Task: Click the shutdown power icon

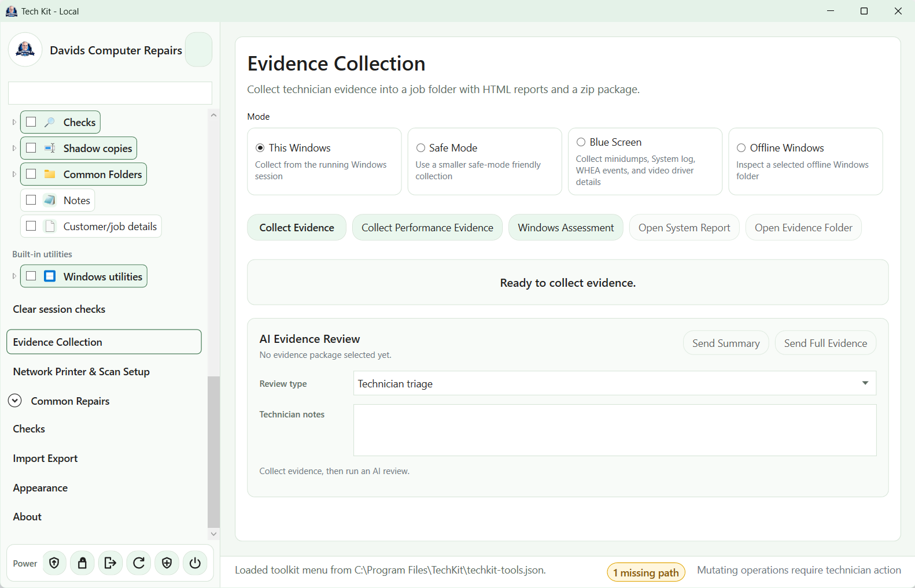Action: click(x=195, y=563)
